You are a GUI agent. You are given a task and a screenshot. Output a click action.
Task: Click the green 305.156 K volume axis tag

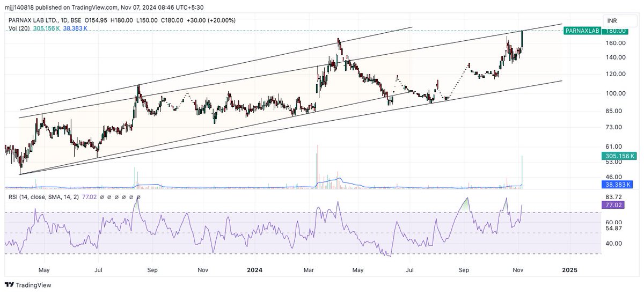pos(619,156)
